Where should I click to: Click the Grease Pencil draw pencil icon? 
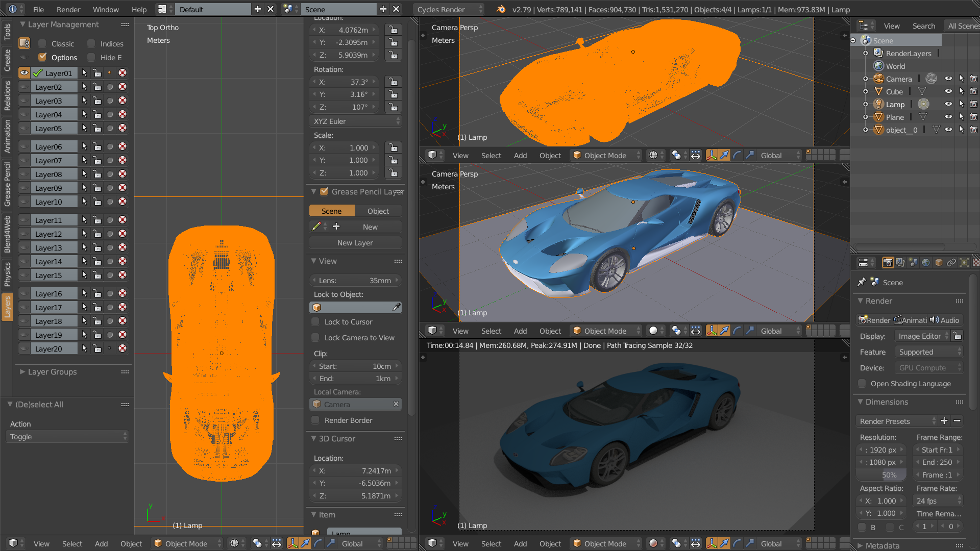316,227
